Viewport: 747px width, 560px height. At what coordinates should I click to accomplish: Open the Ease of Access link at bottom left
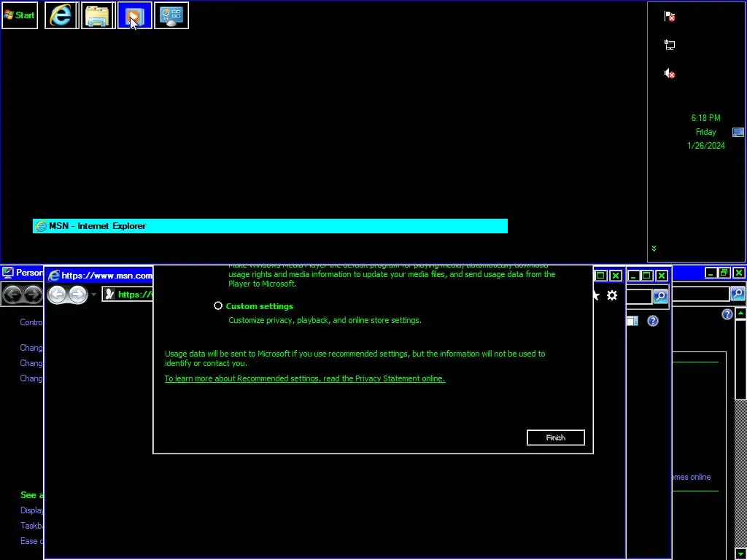tap(32, 541)
